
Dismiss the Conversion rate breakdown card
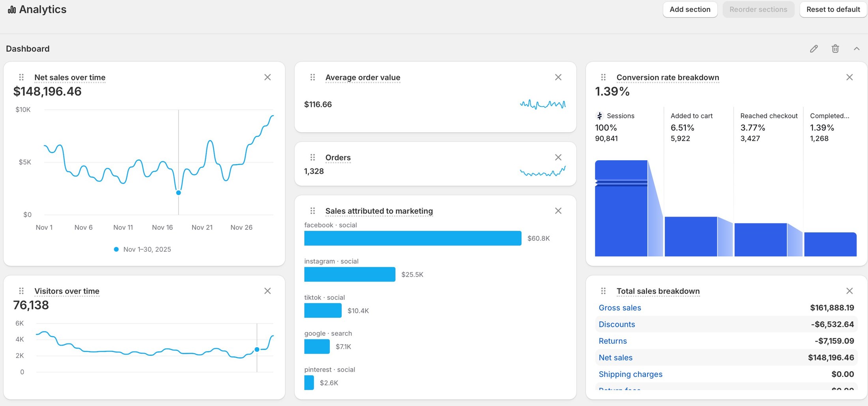[x=849, y=77]
